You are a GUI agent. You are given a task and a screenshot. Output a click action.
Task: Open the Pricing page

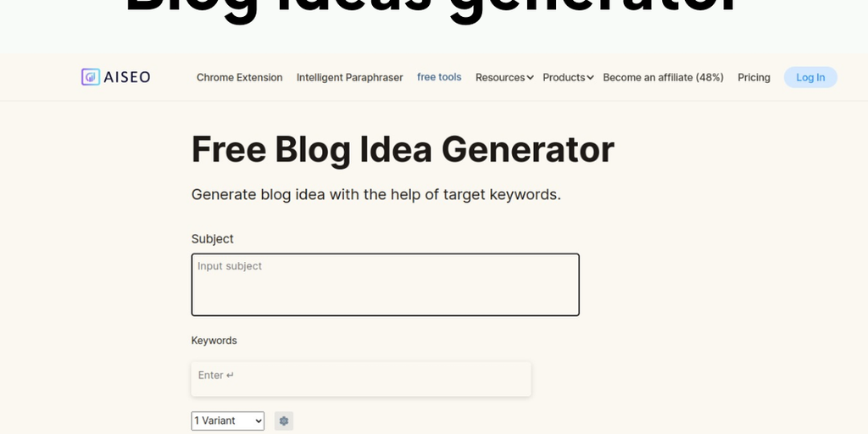coord(754,77)
